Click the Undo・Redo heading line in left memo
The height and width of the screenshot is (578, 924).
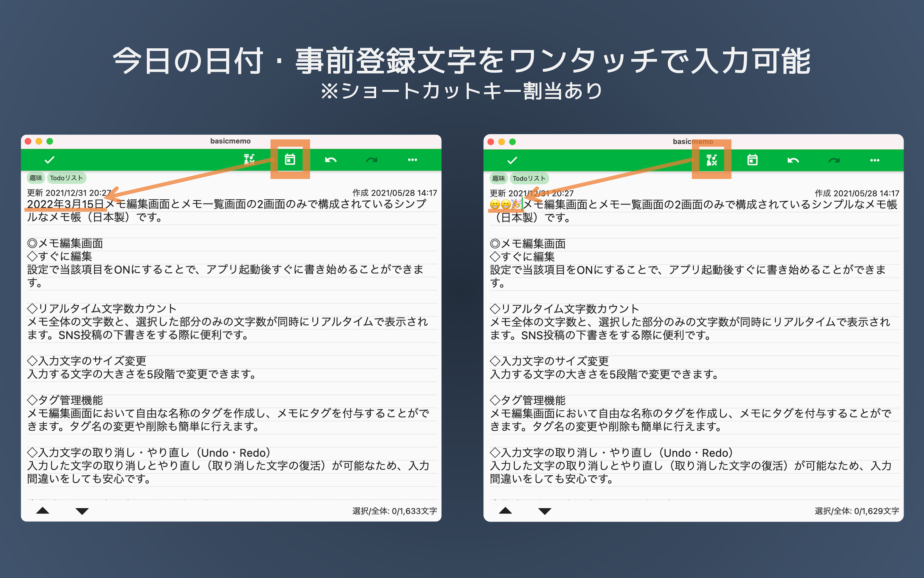(x=149, y=453)
